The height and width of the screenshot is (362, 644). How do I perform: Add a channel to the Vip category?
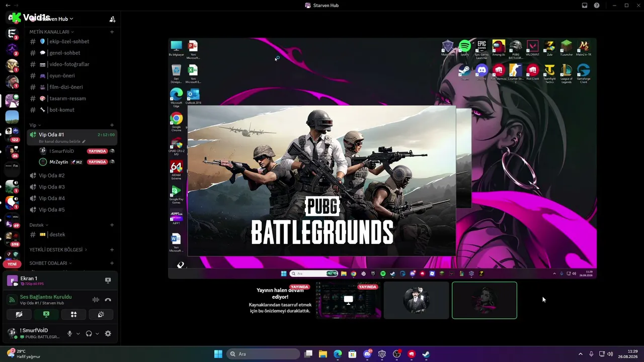pos(112,125)
